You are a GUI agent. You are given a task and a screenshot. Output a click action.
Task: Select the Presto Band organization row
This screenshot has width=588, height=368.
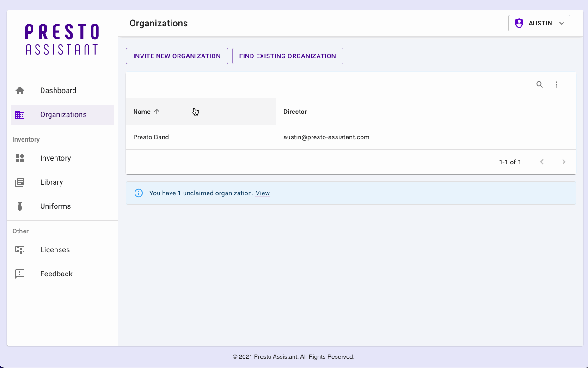(x=151, y=137)
